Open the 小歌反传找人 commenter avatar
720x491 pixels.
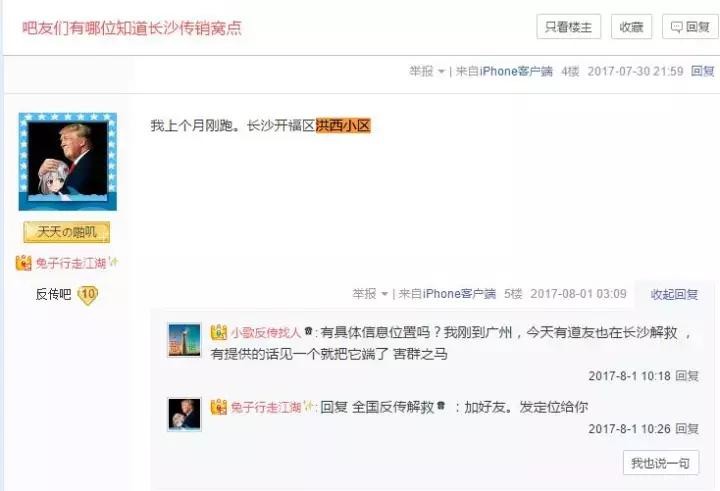(184, 340)
